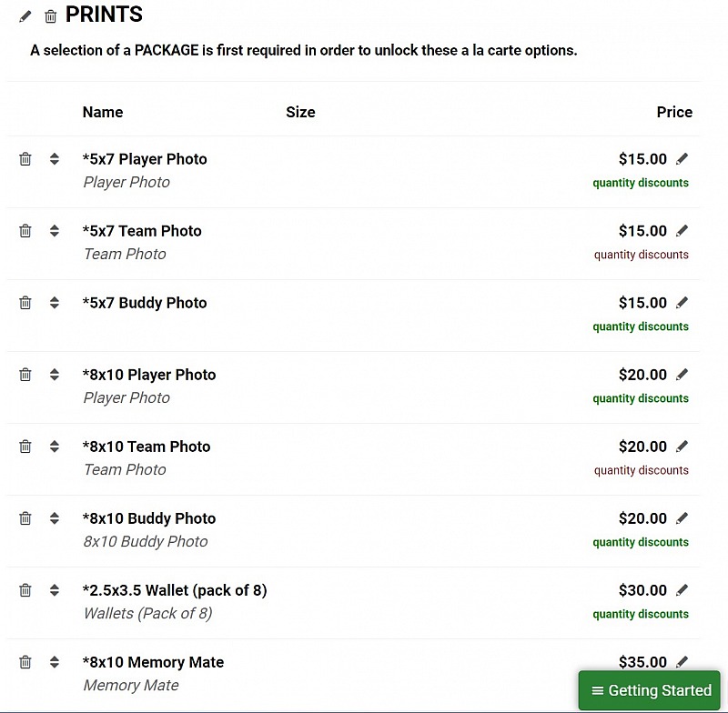Image resolution: width=728 pixels, height=713 pixels.
Task: Use sort handle on *8x10 Buddy Photo
Action: coord(55,518)
